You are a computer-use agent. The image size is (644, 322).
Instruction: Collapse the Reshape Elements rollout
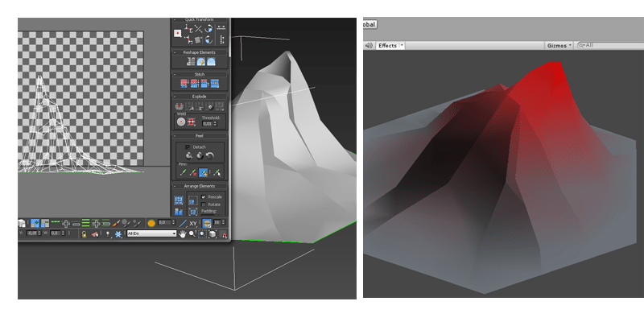tap(199, 52)
